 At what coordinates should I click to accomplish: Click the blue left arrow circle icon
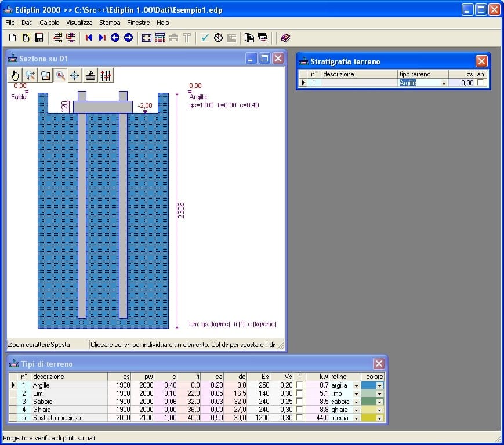(x=115, y=38)
